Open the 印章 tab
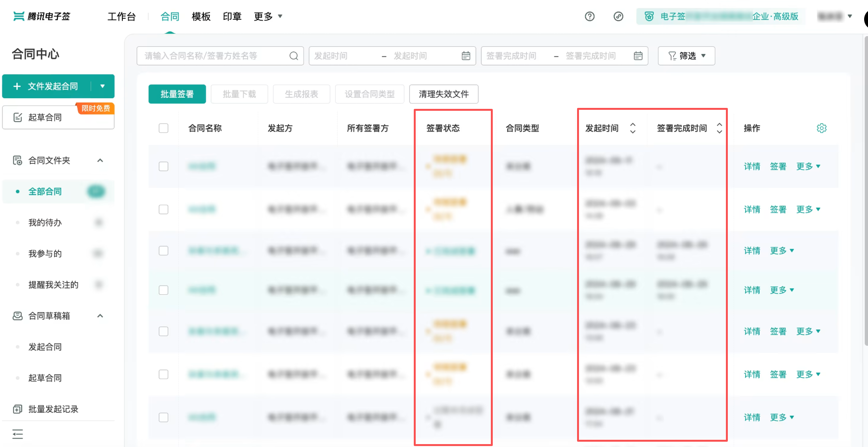868x447 pixels. tap(232, 16)
